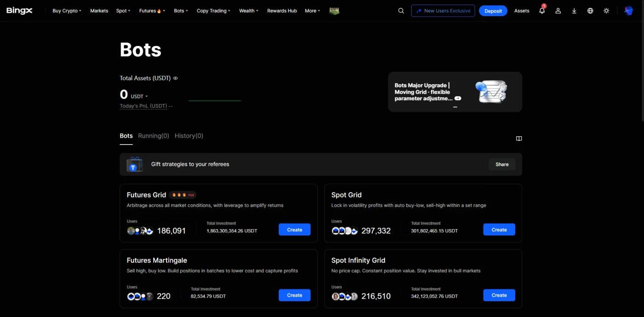This screenshot has width=644, height=317.
Task: Open the bot tutorial book icon
Action: click(519, 138)
